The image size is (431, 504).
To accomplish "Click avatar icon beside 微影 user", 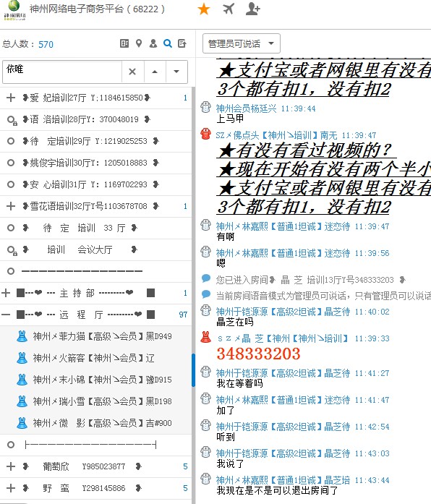I will [22, 423].
